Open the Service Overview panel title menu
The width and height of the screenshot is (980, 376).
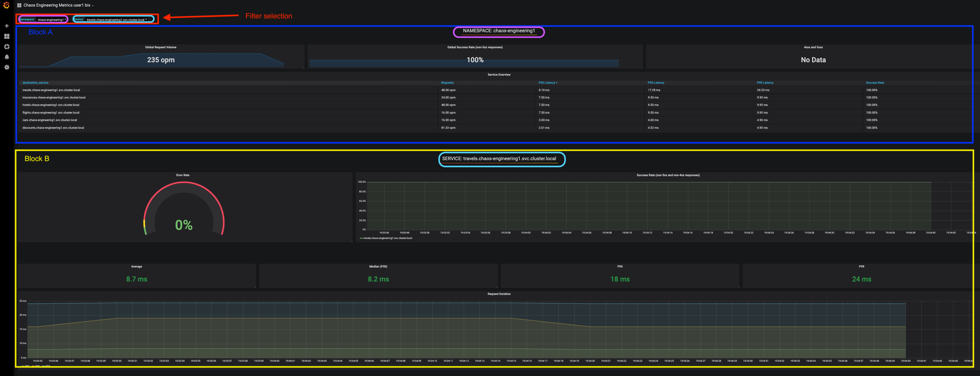[499, 75]
